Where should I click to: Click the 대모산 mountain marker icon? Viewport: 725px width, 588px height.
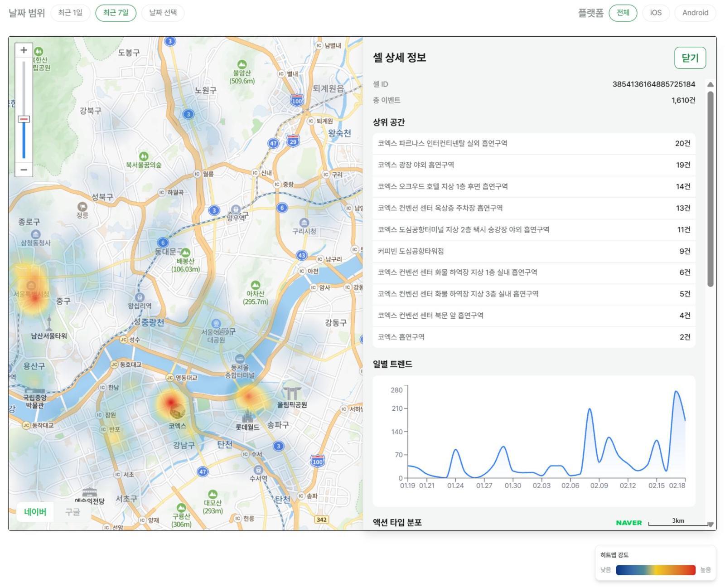pyautogui.click(x=213, y=494)
